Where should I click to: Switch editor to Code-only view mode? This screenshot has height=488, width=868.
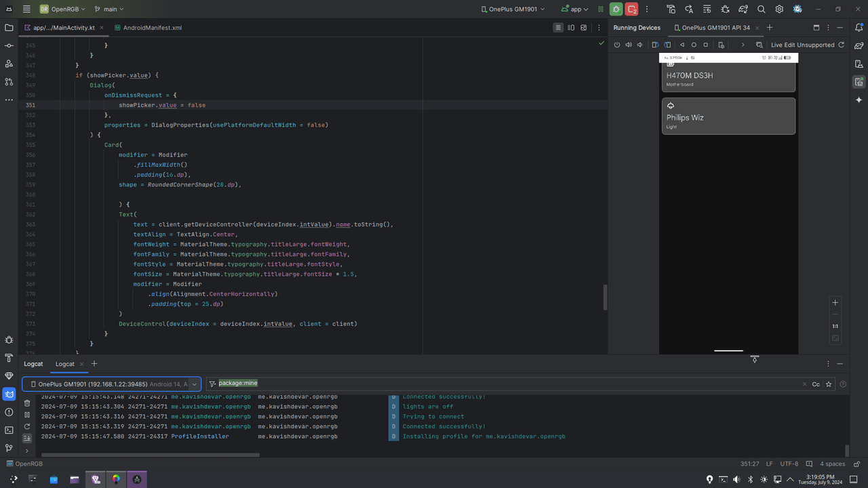pyautogui.click(x=558, y=28)
